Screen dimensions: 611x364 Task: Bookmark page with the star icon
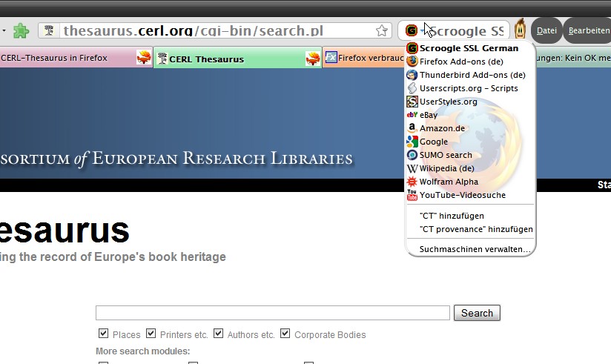click(382, 31)
